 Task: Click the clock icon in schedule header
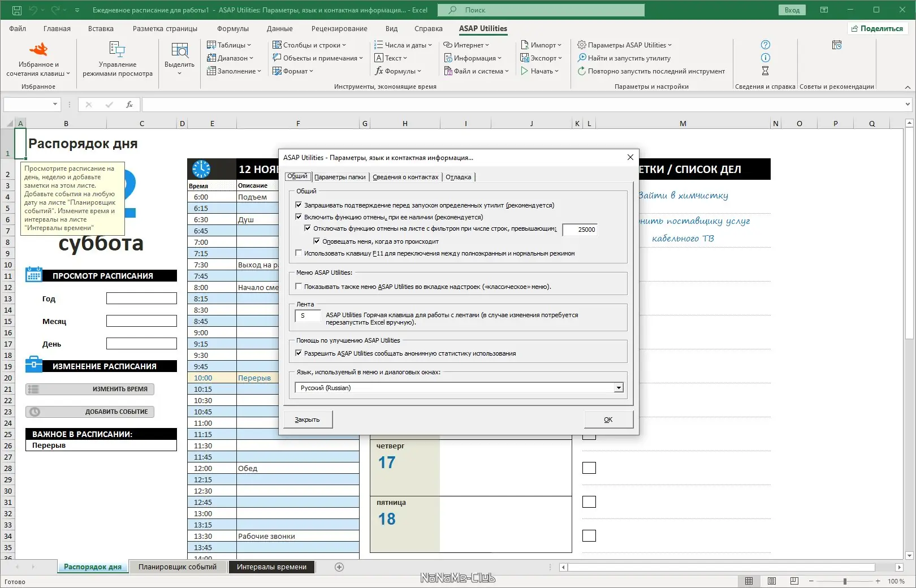(201, 168)
